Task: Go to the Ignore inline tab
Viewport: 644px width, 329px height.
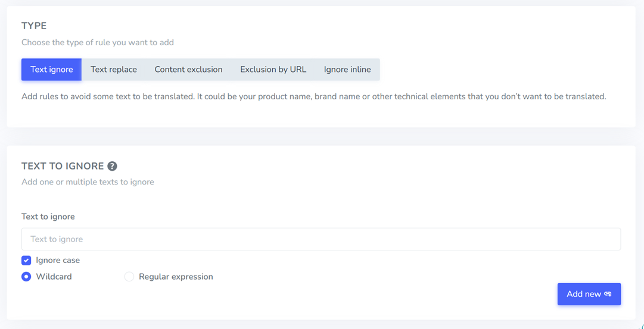Action: coord(347,70)
